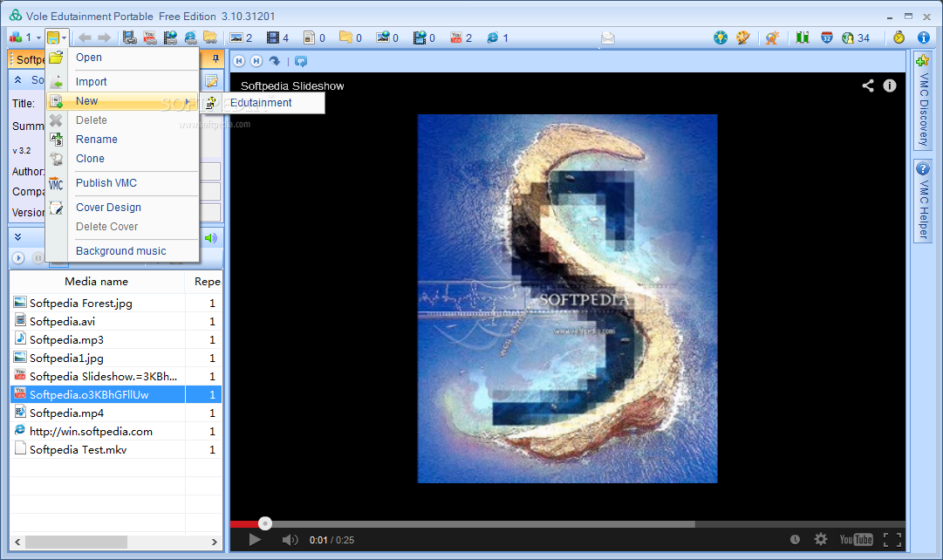This screenshot has height=560, width=943.
Task: Click the stopwatch timer icon
Action: pyautogui.click(x=899, y=38)
